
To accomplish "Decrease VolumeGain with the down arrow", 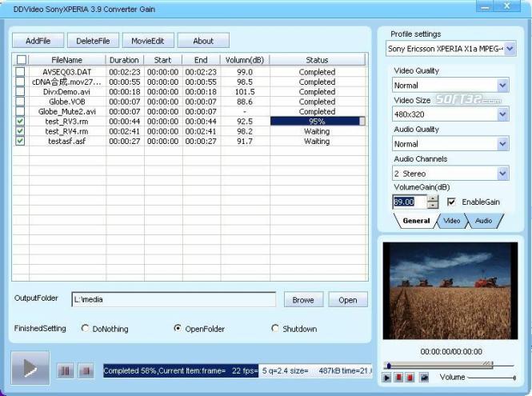I will [x=433, y=205].
